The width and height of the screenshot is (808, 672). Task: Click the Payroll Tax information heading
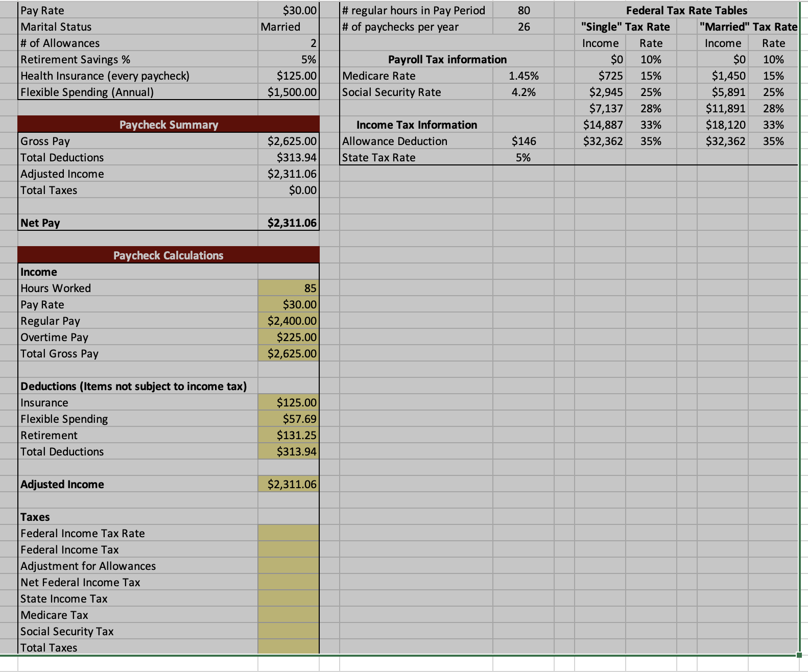pos(447,59)
